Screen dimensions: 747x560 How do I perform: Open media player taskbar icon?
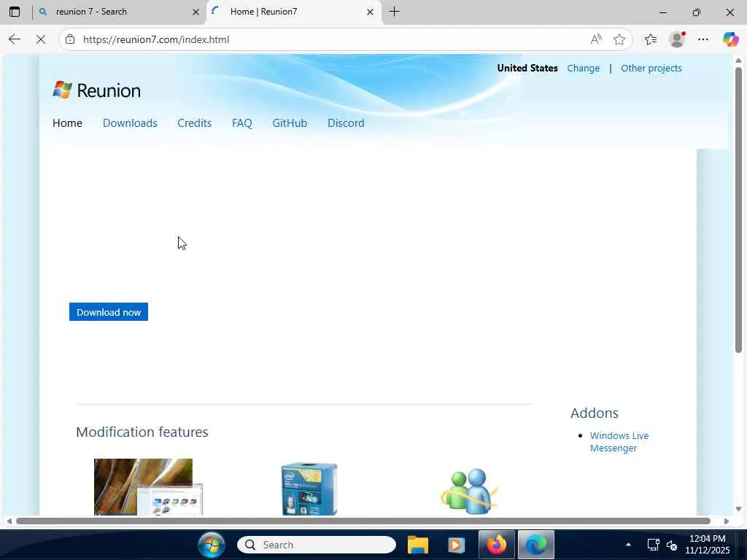pyautogui.click(x=456, y=545)
